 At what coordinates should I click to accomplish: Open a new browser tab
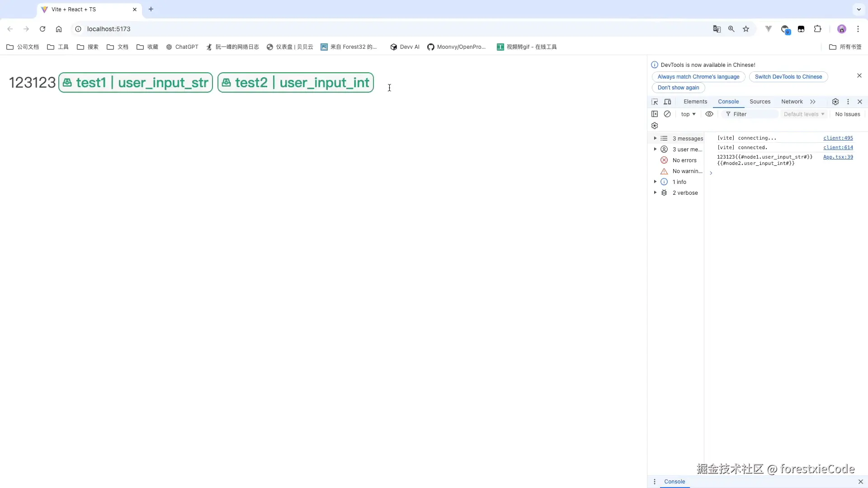[151, 9]
